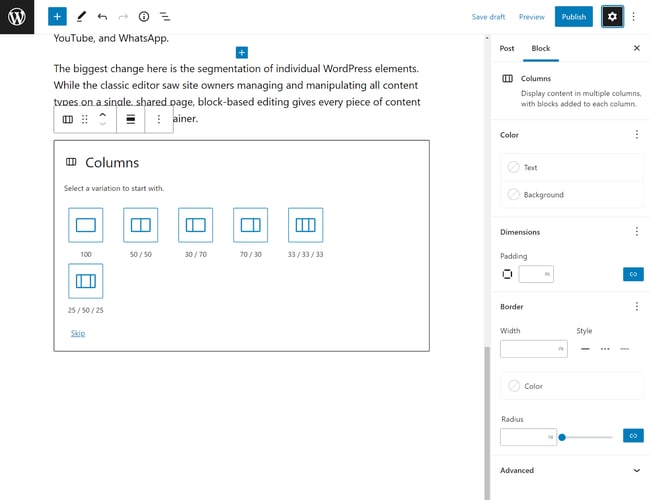Open the List View icon
650x500 pixels.
pos(165,17)
